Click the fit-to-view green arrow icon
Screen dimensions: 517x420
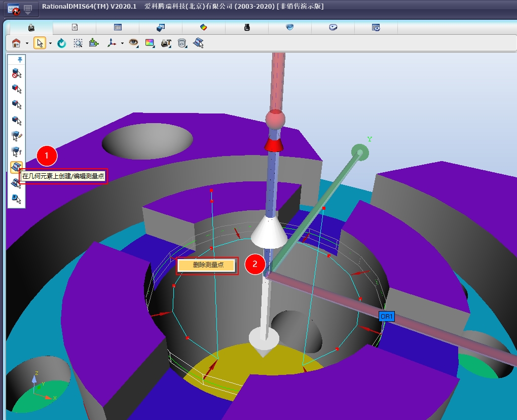(94, 43)
